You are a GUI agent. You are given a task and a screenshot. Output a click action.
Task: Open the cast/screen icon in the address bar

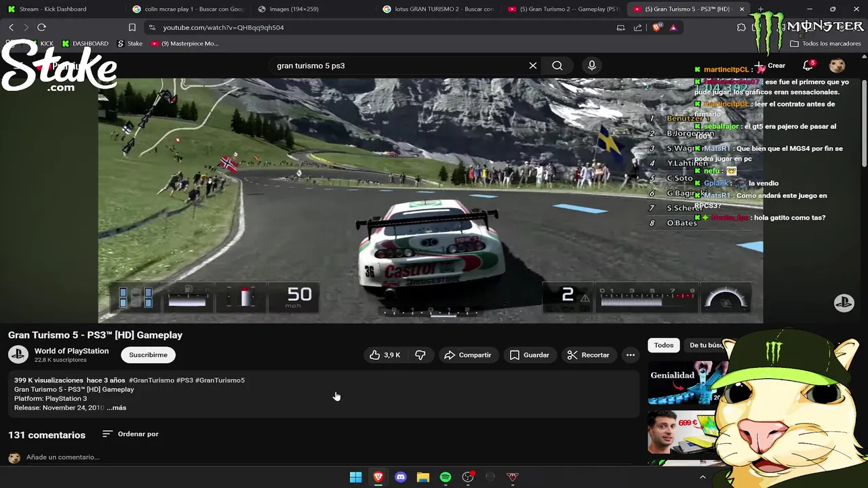(620, 28)
